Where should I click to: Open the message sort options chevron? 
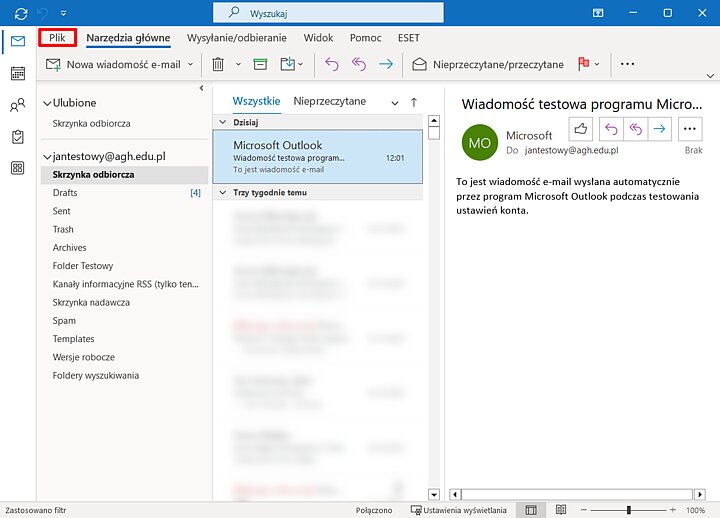[x=395, y=103]
